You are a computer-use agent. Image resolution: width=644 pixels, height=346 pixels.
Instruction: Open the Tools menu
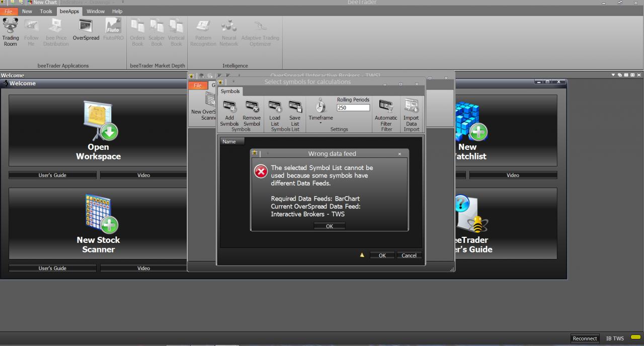pos(46,11)
